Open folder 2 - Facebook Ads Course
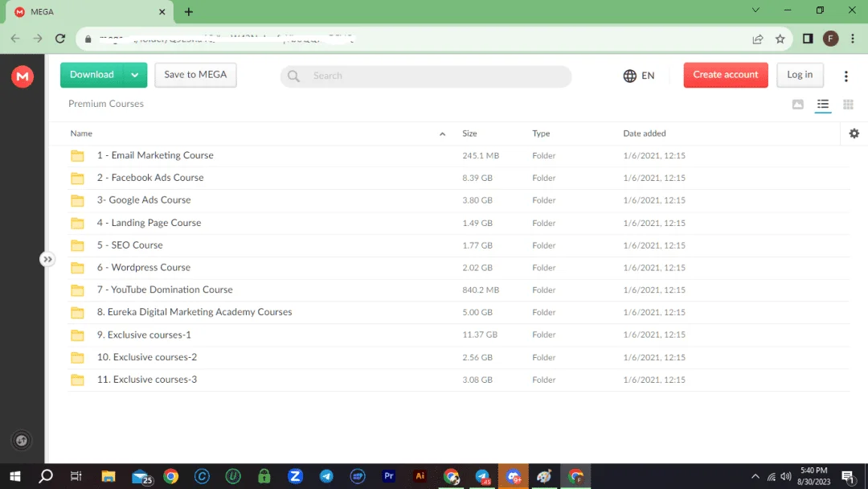The width and height of the screenshot is (868, 489). pyautogui.click(x=150, y=178)
